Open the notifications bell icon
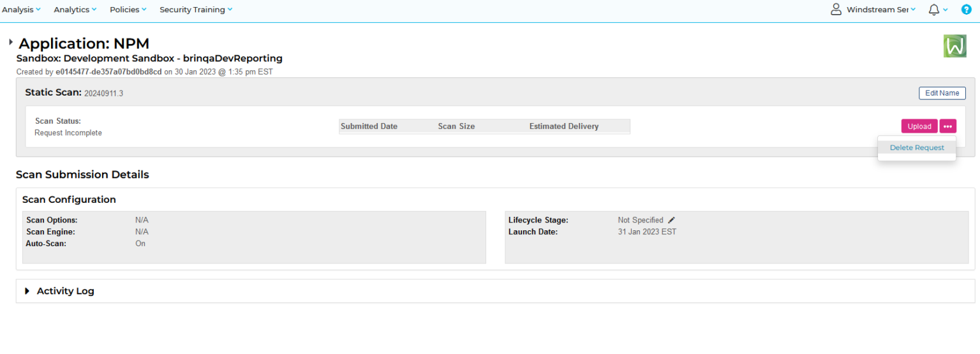This screenshot has height=354, width=980. point(934,10)
